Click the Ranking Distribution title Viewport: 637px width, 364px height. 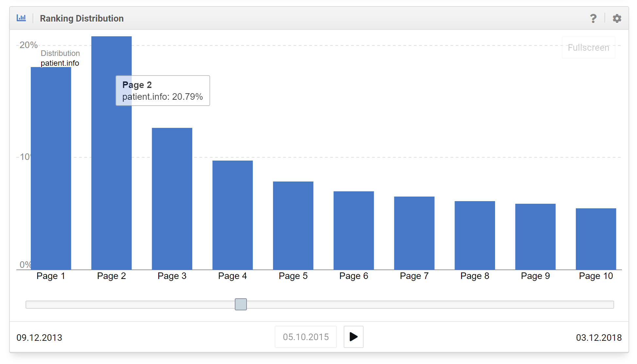pos(82,18)
